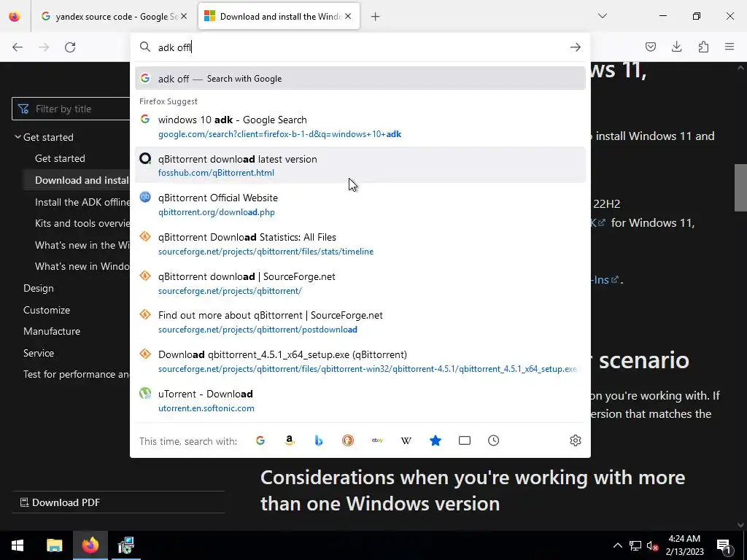
Task: Open qBittorrent Download Statistics: All Files
Action: [x=360, y=244]
